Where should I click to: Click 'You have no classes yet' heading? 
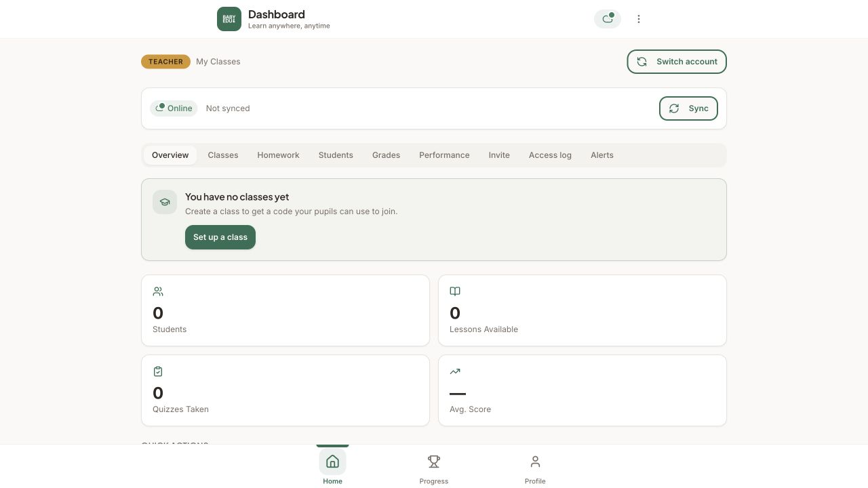237,197
